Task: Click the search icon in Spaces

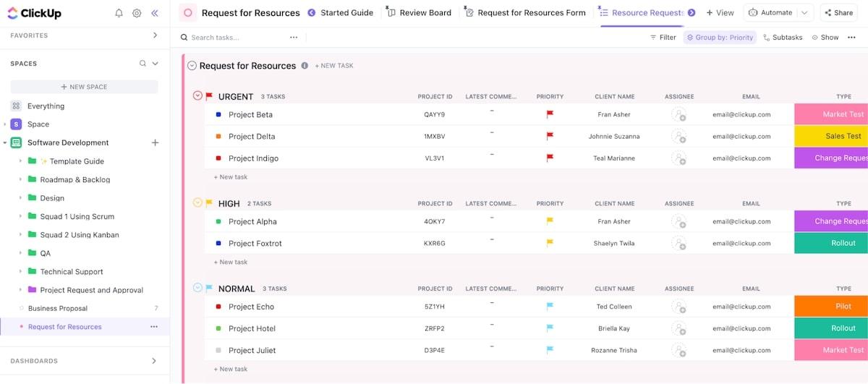Action: tap(142, 64)
